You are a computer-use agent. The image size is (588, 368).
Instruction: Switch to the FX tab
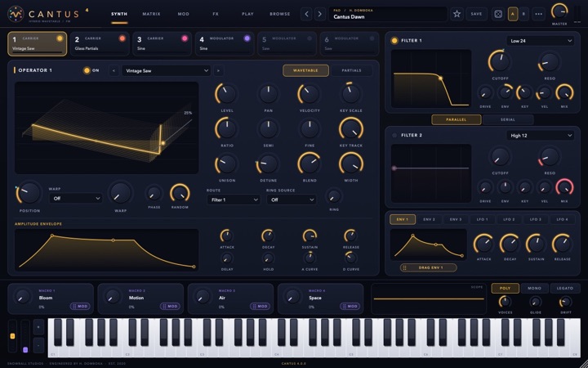[216, 14]
